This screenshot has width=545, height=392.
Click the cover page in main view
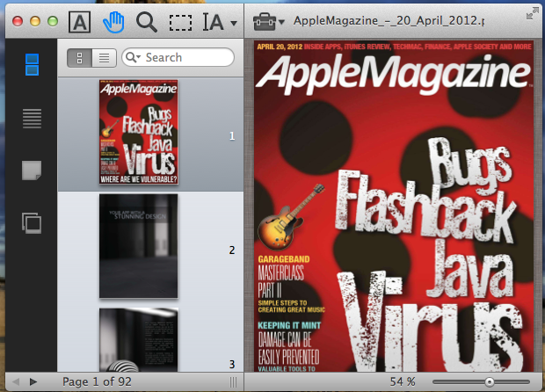pos(394,206)
